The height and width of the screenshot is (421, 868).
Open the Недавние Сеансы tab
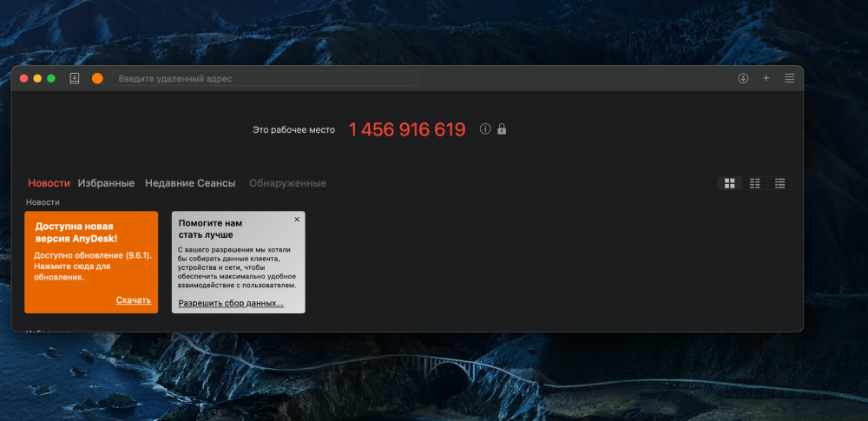[x=190, y=183]
